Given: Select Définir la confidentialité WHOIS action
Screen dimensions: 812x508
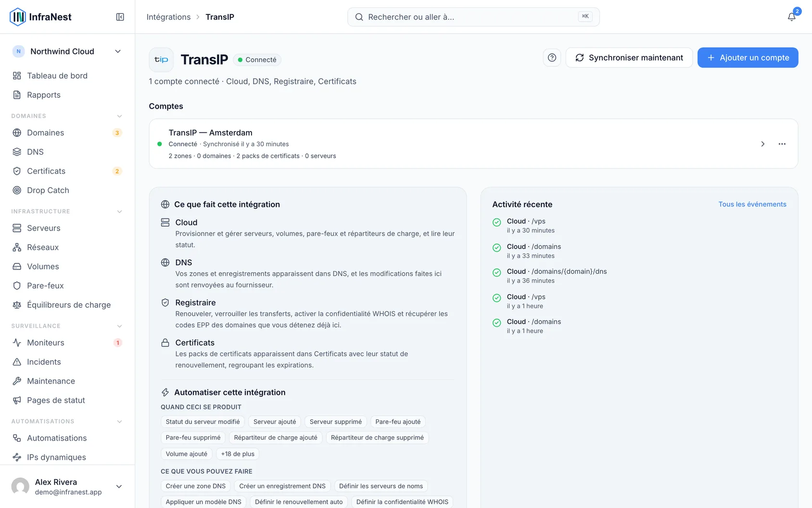Looking at the screenshot, I should [402, 502].
